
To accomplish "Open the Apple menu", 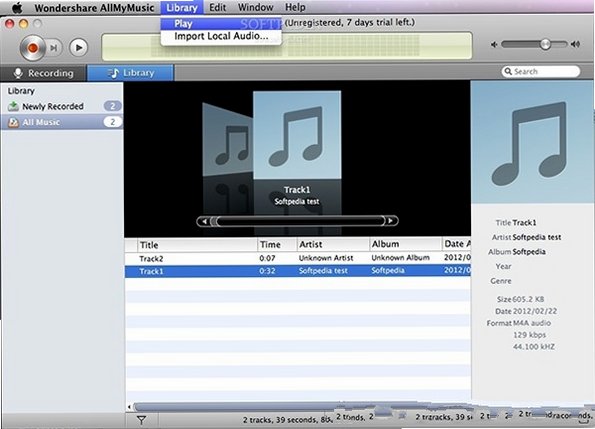I will (x=17, y=7).
